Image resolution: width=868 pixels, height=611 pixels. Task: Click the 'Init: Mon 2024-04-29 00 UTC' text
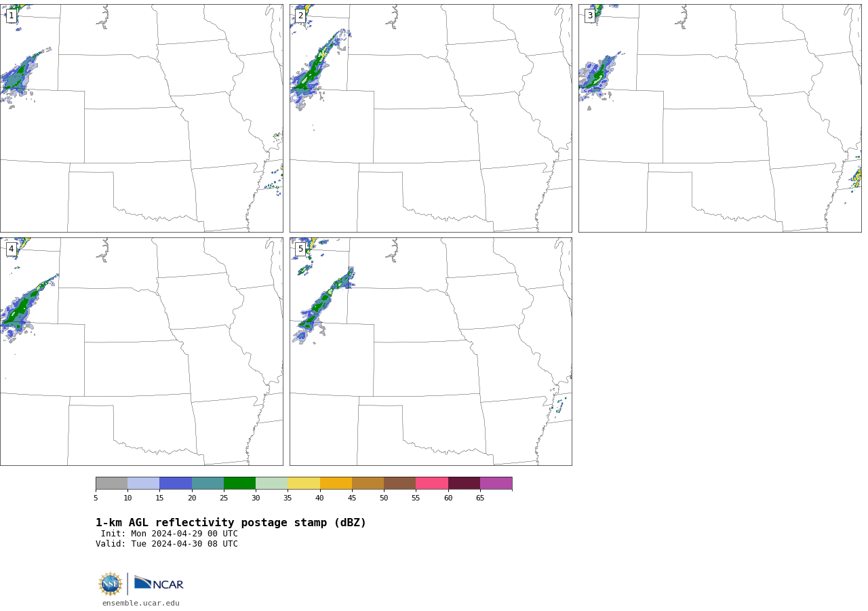tap(170, 534)
